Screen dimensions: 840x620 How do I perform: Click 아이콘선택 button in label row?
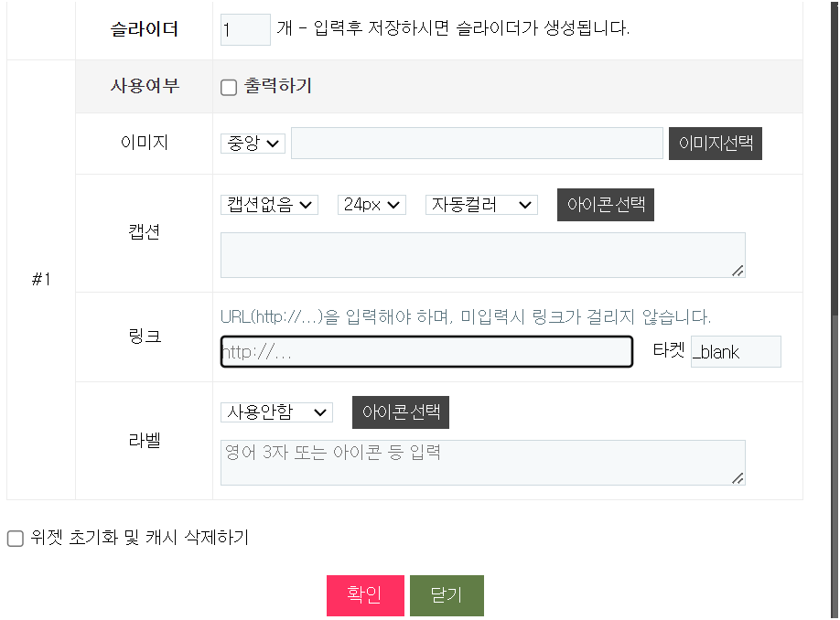(x=401, y=412)
